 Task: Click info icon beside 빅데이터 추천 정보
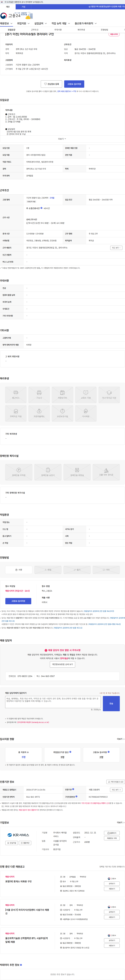click(x=21, y=965)
